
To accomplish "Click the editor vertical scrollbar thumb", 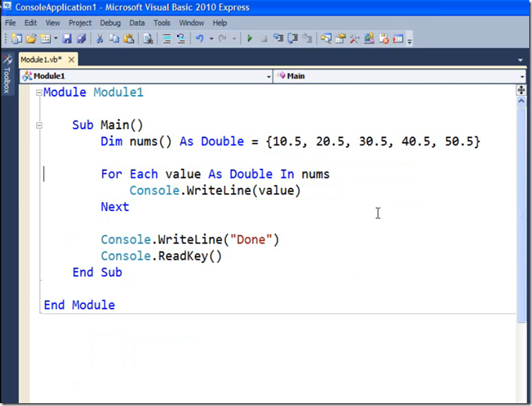I will 521,215.
